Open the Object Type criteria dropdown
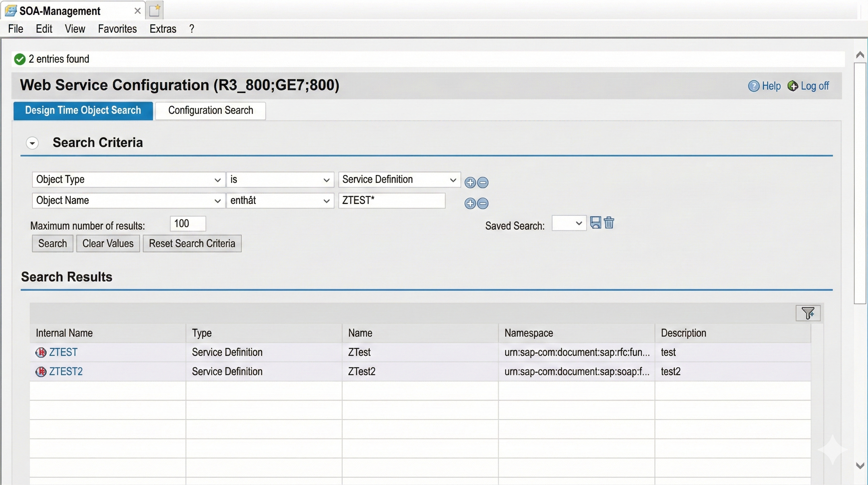This screenshot has width=868, height=485. point(217,180)
